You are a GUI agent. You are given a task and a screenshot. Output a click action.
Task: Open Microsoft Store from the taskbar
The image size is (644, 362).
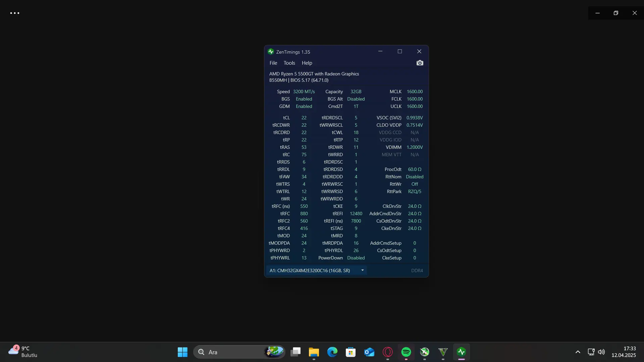351,352
